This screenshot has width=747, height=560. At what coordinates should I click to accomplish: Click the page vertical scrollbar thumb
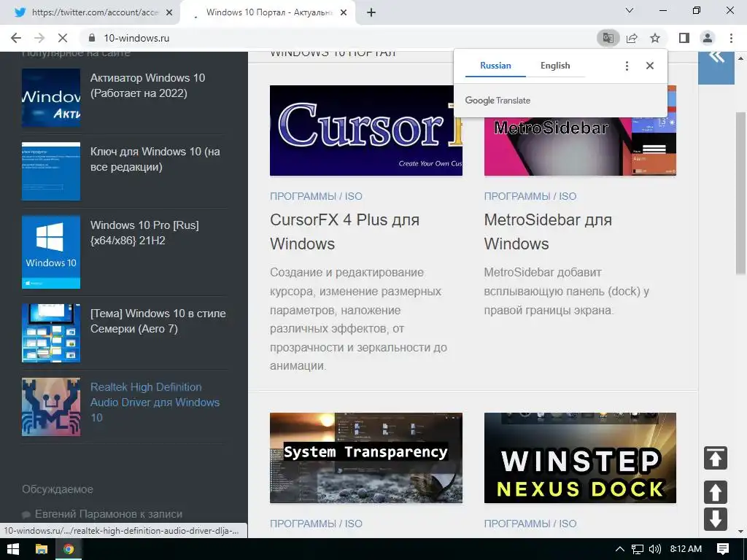[740, 192]
